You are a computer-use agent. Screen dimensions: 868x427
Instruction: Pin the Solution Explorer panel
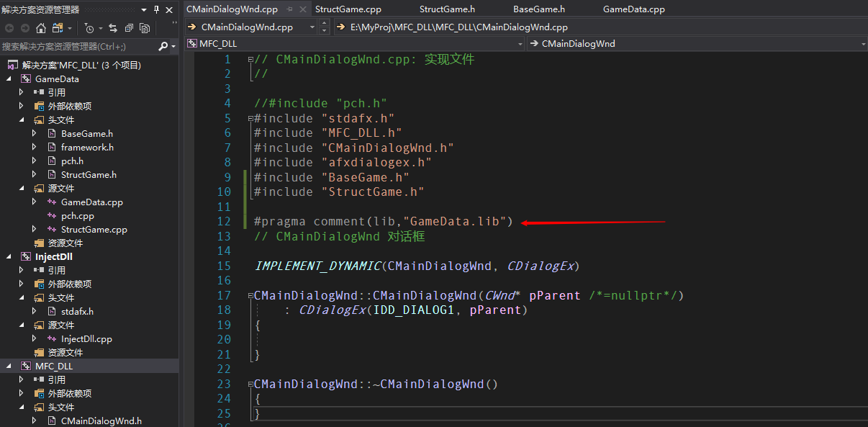156,9
